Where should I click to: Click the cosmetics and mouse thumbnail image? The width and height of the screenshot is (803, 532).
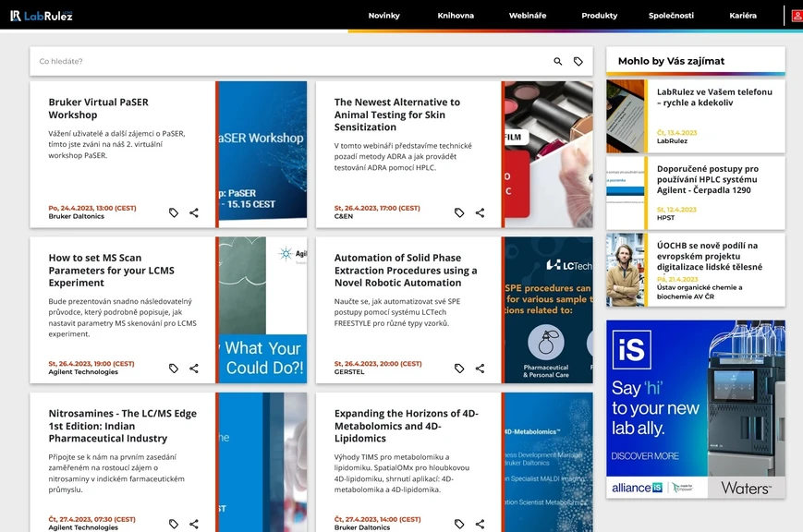(x=549, y=154)
